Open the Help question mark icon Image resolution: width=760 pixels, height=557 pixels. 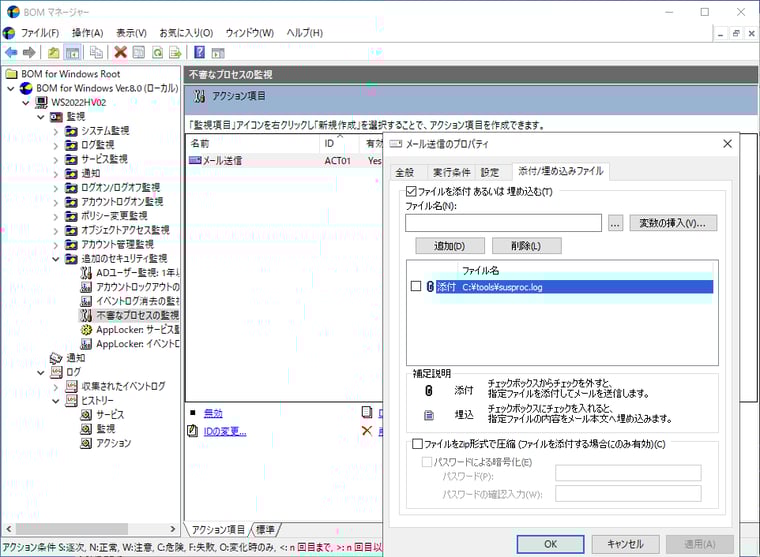pos(199,52)
